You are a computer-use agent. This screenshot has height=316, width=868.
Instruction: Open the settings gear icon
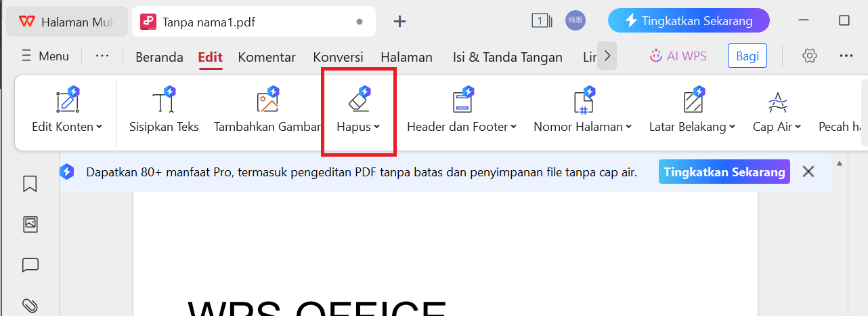pyautogui.click(x=810, y=56)
